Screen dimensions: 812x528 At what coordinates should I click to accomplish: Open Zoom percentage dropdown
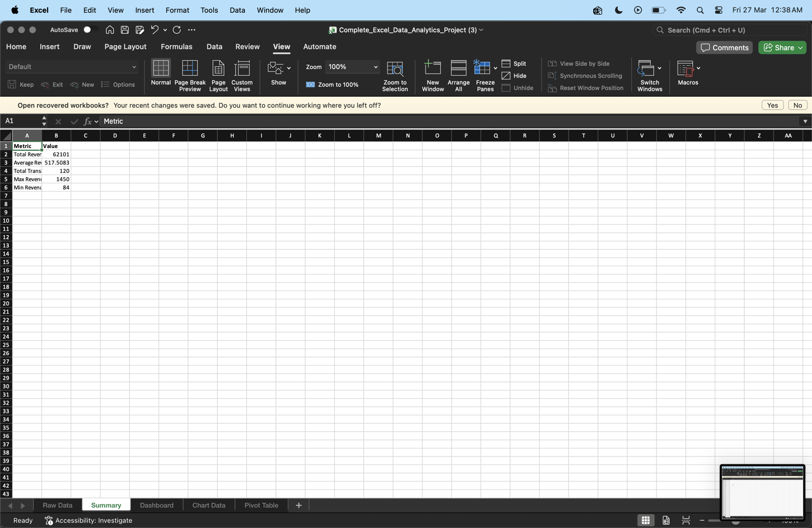375,67
